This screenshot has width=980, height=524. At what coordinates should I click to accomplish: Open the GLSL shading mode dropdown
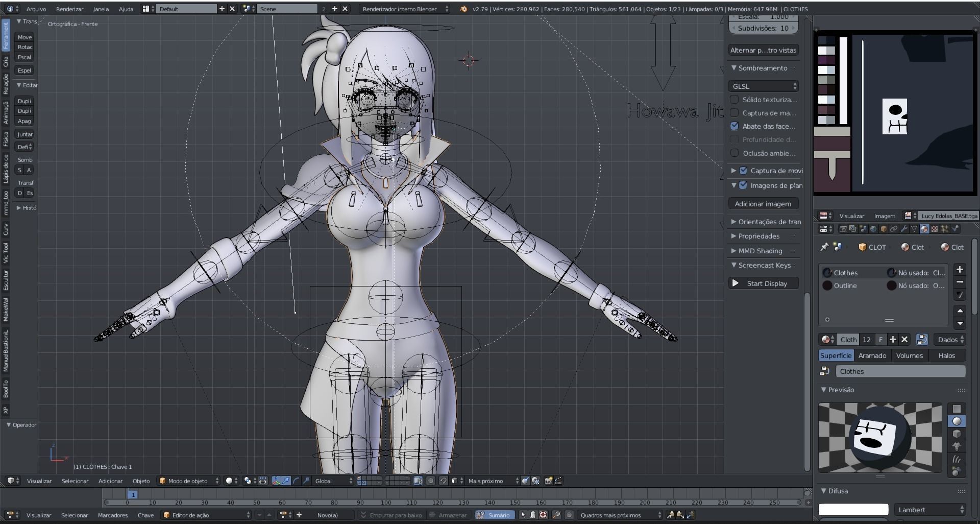point(764,86)
